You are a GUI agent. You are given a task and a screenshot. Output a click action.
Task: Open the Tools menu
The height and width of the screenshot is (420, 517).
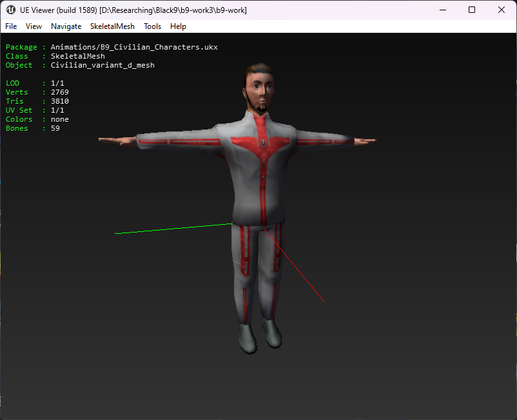pos(152,26)
